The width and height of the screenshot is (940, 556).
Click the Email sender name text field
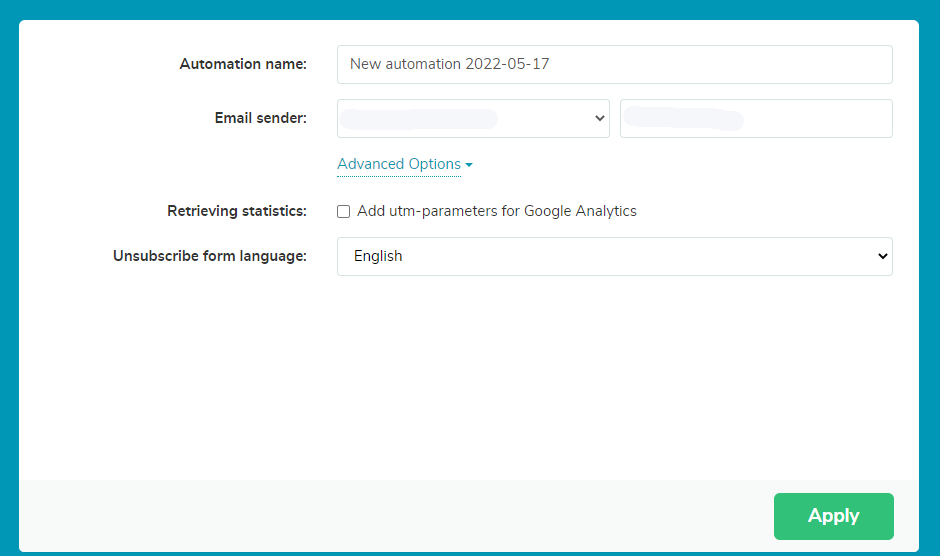pyautogui.click(x=755, y=118)
